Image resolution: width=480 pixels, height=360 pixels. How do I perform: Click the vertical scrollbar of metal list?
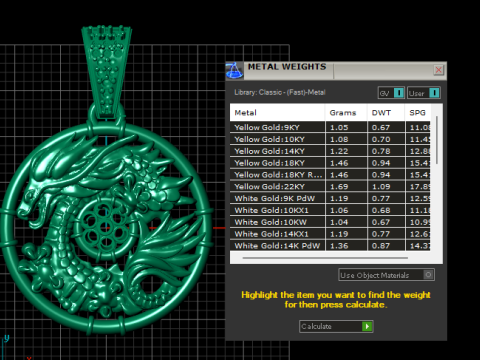coord(437,140)
